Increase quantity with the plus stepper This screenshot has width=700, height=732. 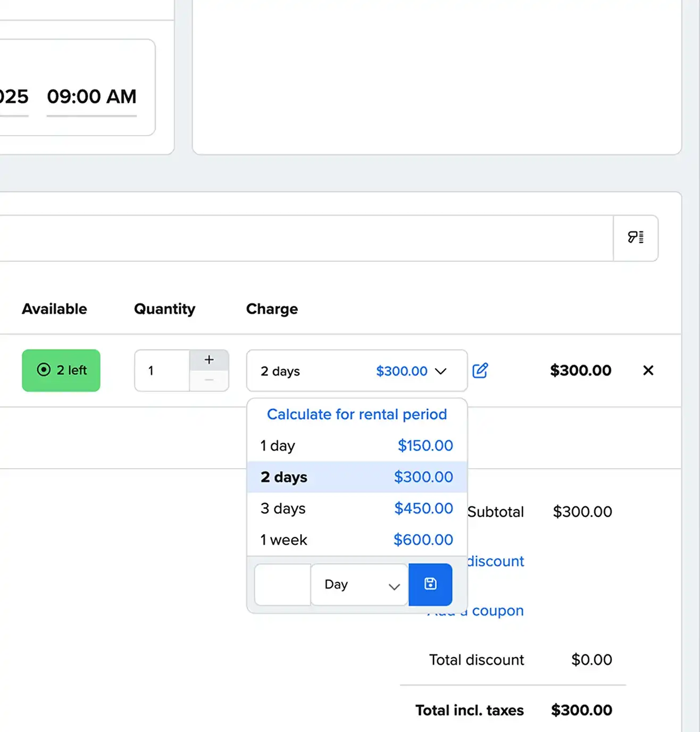tap(209, 359)
